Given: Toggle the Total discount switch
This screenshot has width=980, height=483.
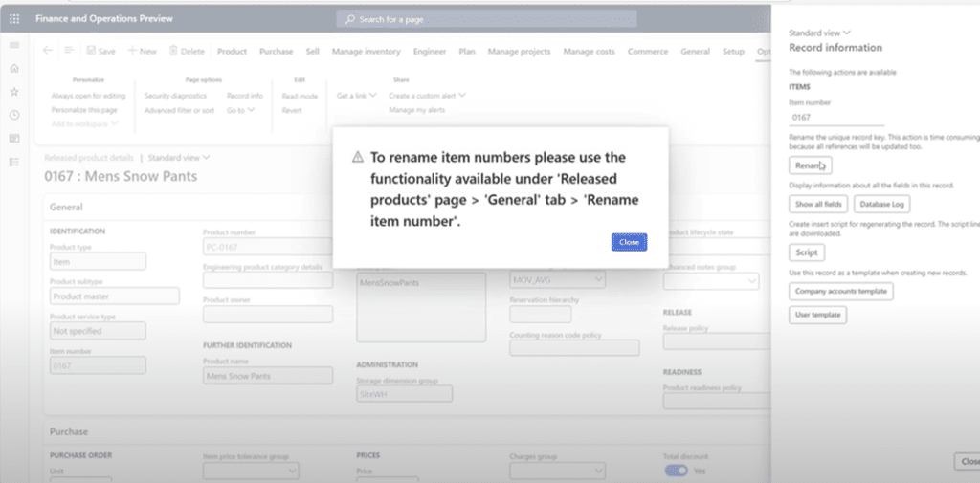Looking at the screenshot, I should (676, 471).
